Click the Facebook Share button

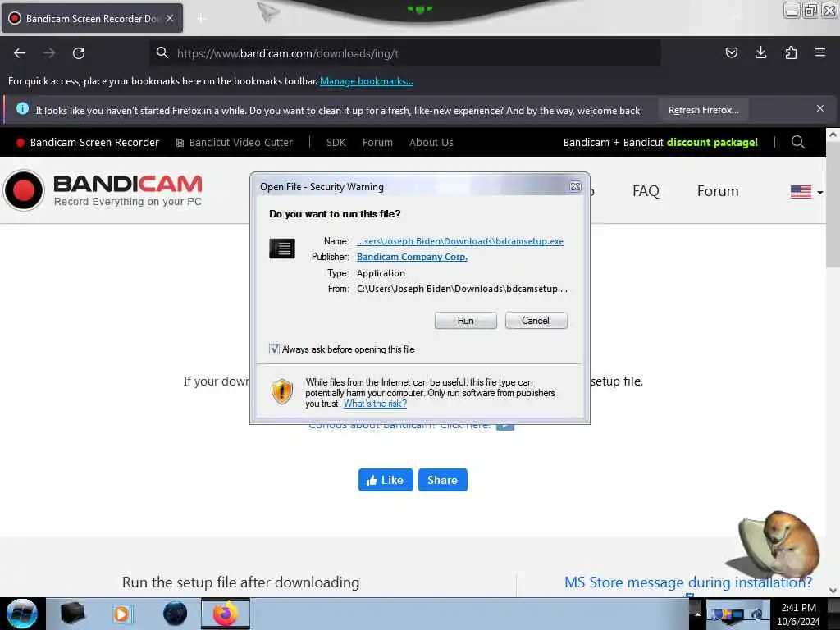pos(442,480)
